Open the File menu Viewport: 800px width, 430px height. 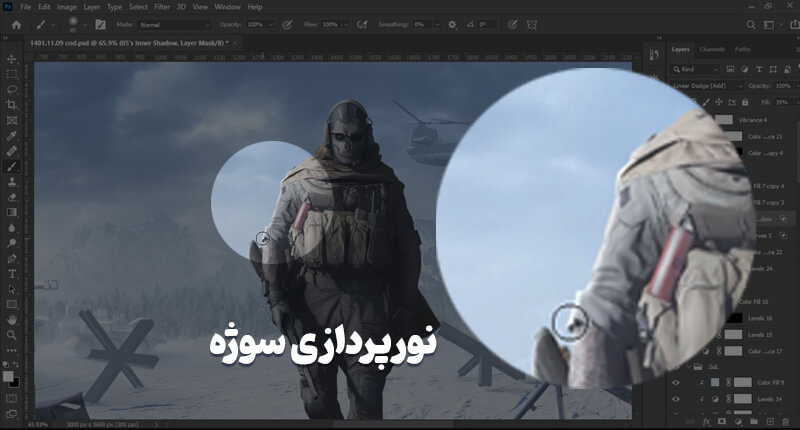pos(26,7)
